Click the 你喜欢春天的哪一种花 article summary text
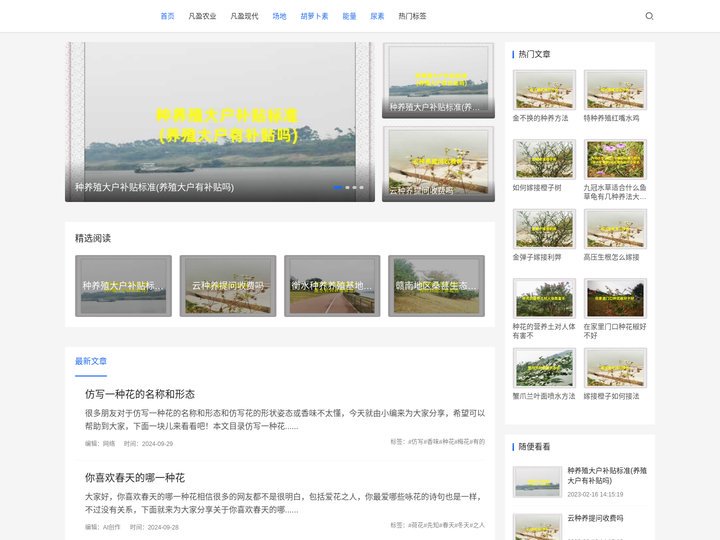This screenshot has width=720, height=540. (x=283, y=503)
